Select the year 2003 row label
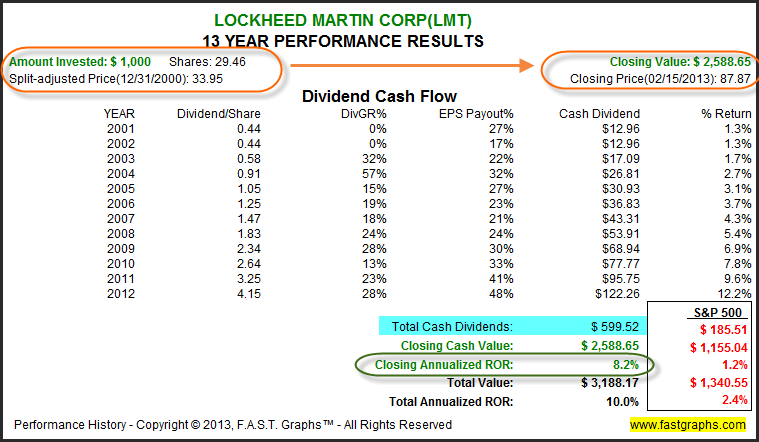Screen dimensions: 759x442 121,159
